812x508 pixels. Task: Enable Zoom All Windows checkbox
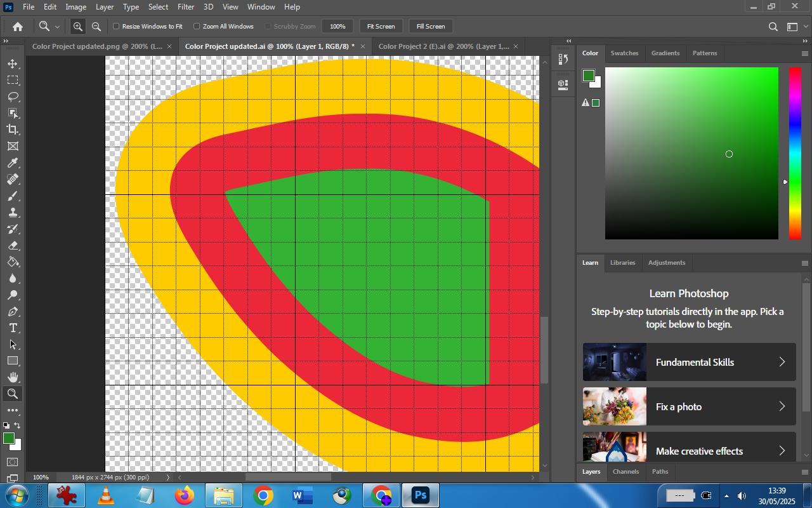point(197,26)
